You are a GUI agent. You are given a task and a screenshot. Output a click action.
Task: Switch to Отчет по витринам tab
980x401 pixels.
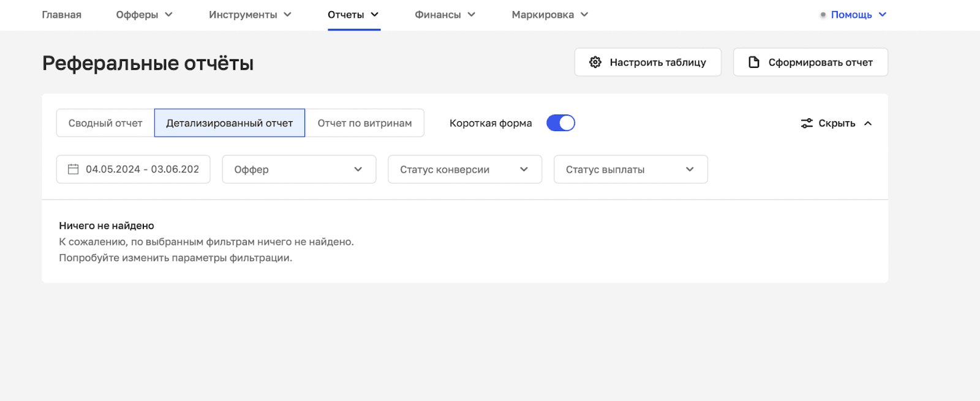point(364,123)
